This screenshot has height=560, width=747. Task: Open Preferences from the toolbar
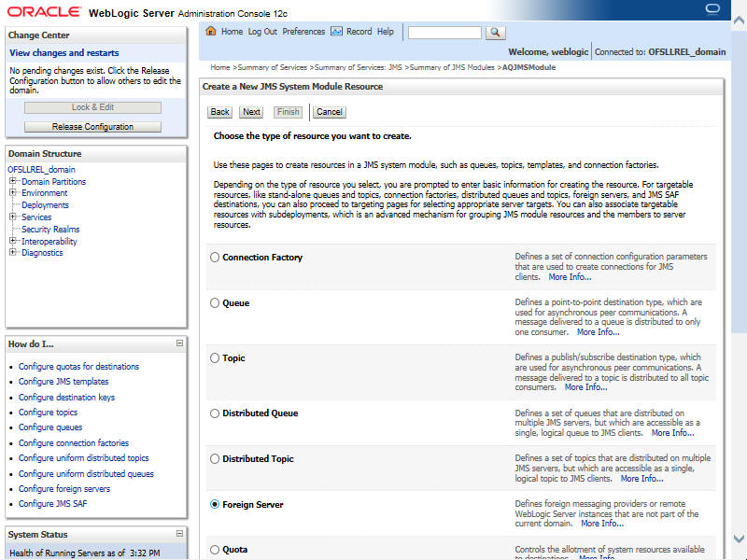(x=303, y=32)
